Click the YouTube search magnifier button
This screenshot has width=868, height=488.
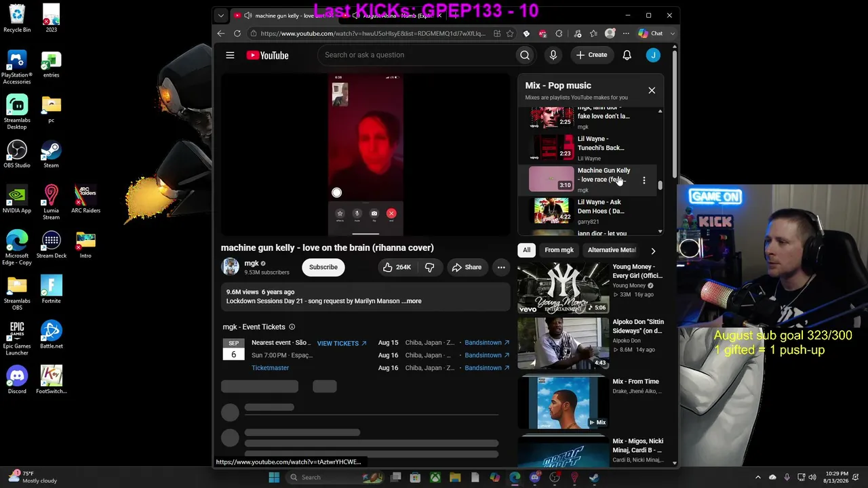pos(525,55)
